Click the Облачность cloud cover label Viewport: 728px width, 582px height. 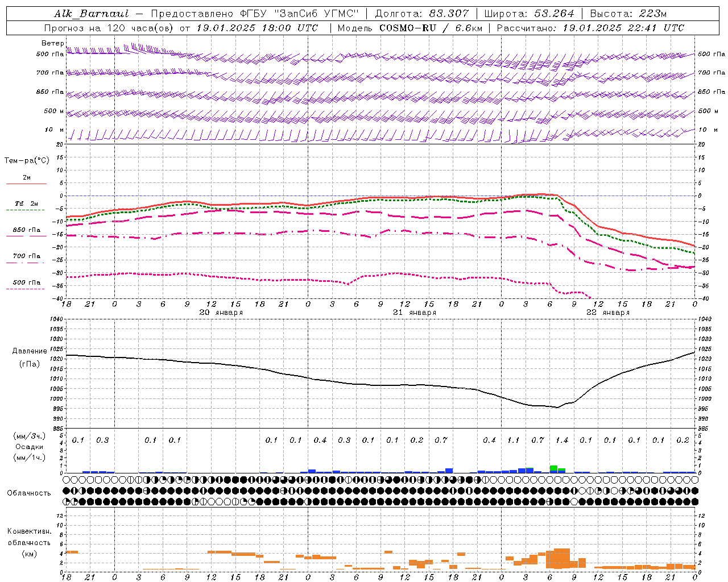click(29, 493)
